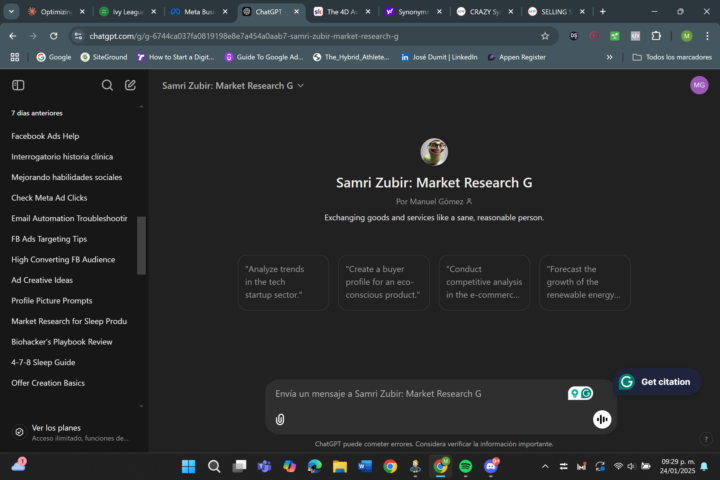
Task: Show hidden system tray icons
Action: pos(545,466)
